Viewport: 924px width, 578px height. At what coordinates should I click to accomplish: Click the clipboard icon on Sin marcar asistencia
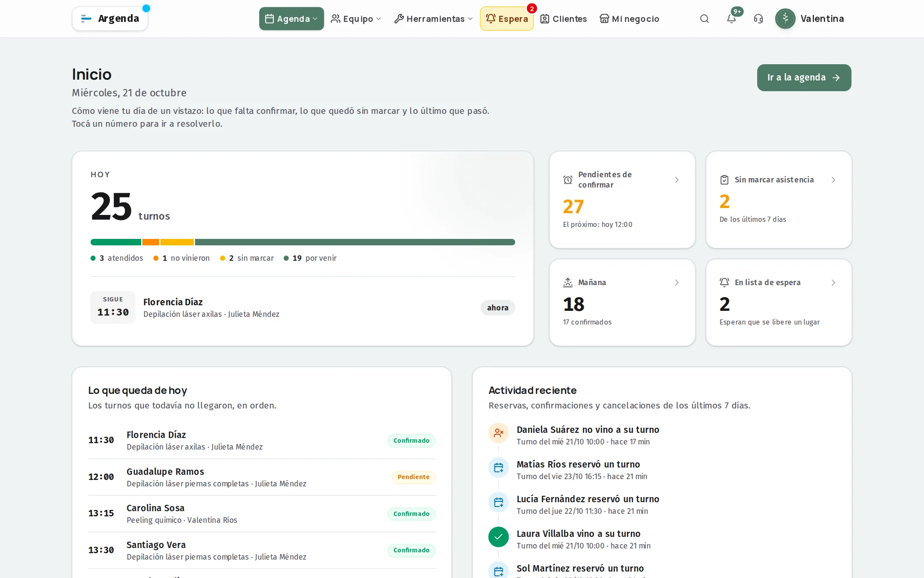(724, 180)
